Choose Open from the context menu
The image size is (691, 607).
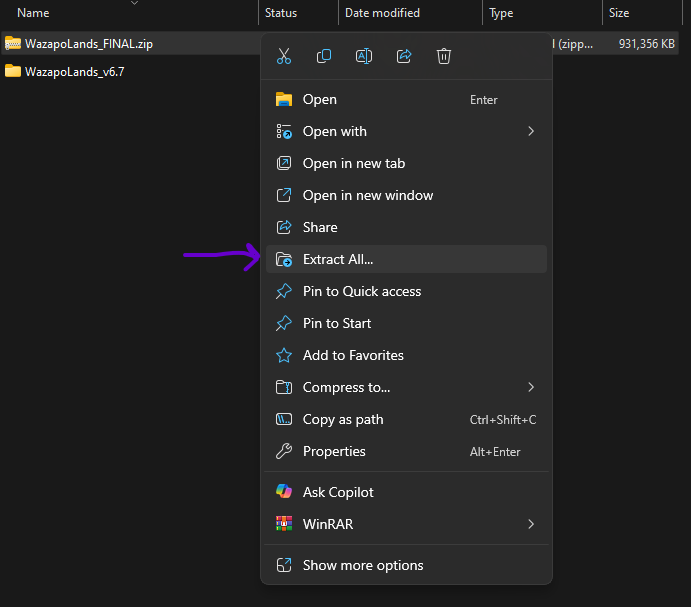point(406,100)
